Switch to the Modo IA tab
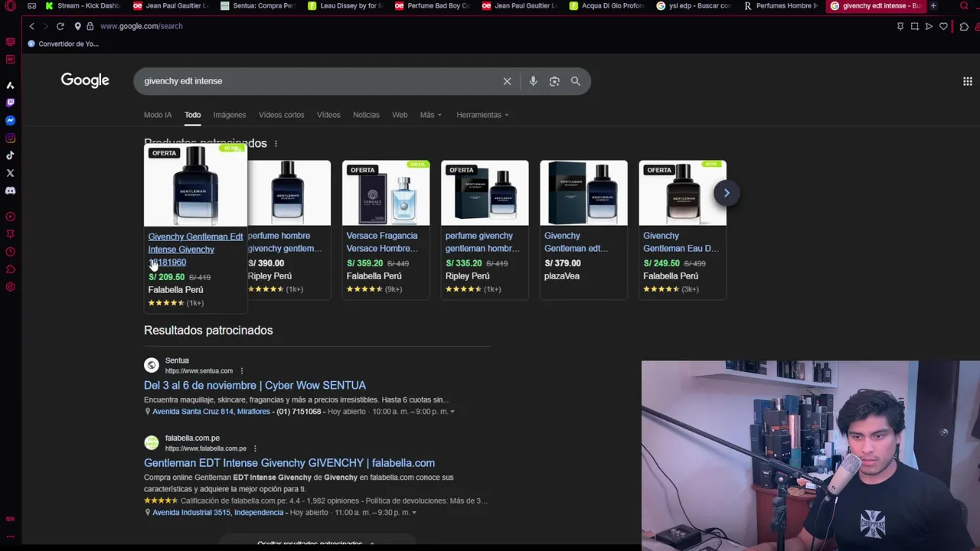The image size is (980, 551). (158, 115)
